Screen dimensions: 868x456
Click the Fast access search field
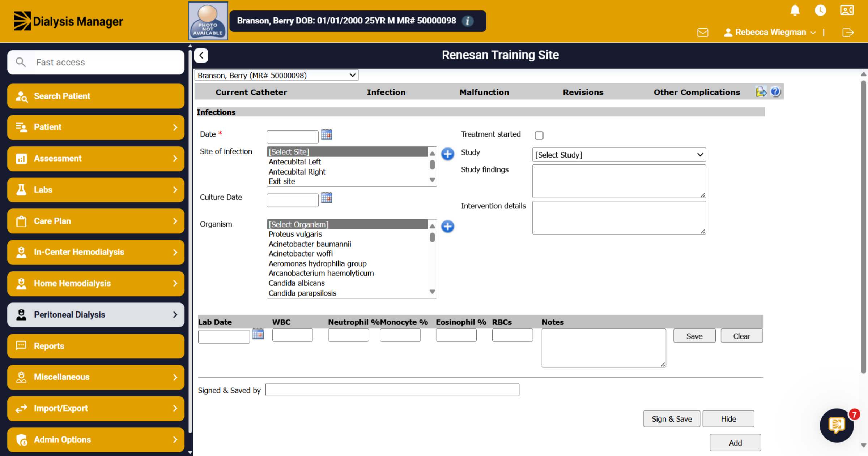click(x=96, y=62)
